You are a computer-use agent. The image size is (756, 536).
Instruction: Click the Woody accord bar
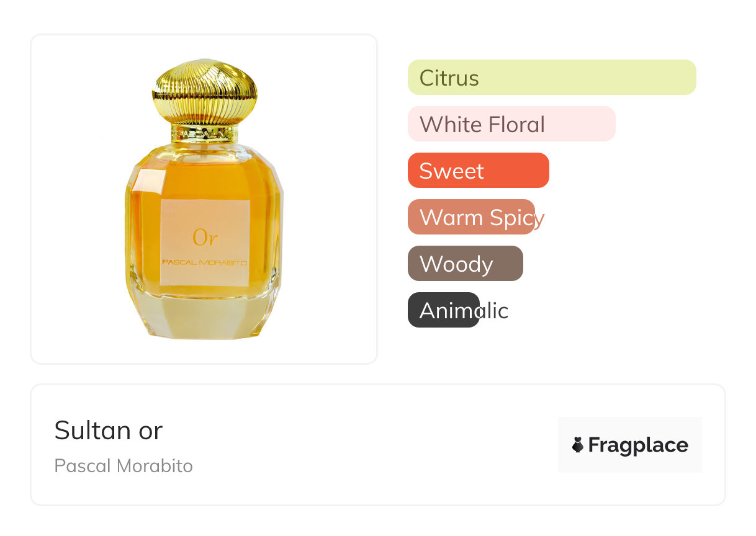(465, 264)
